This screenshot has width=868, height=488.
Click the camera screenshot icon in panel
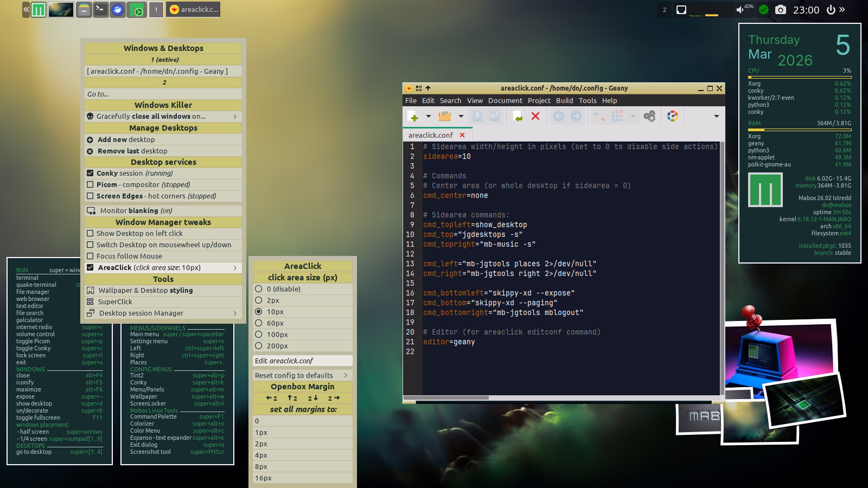780,10
